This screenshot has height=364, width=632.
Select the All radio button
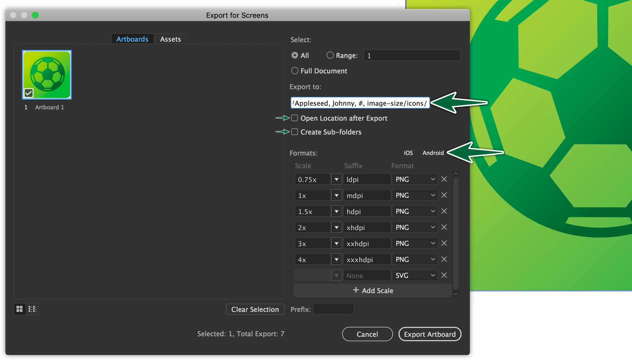295,55
